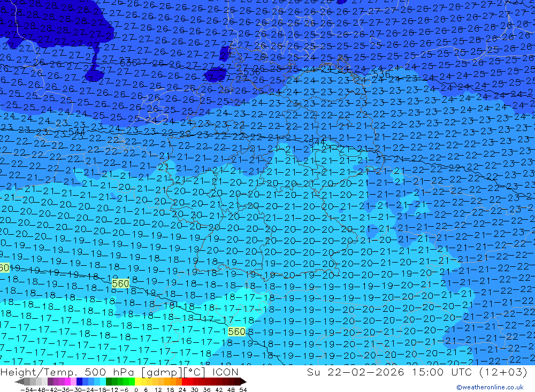Select the dark blue legend color swatch
The image size is (535, 392).
(x=79, y=381)
